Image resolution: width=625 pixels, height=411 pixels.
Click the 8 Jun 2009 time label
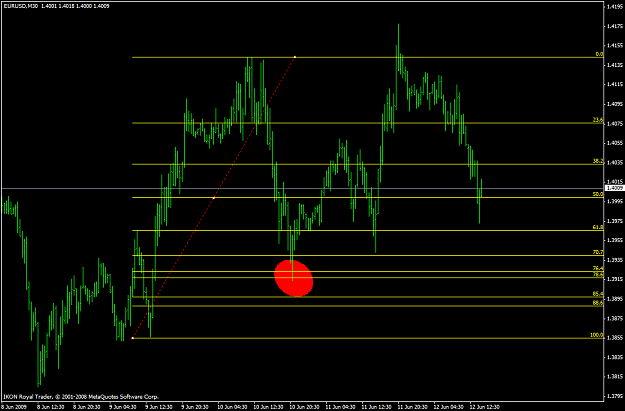coord(14,407)
